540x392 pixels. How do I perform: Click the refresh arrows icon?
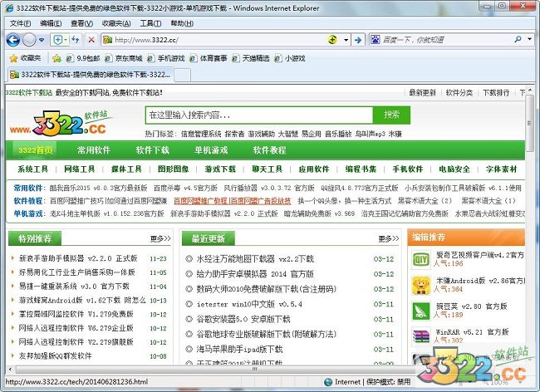tap(75, 40)
